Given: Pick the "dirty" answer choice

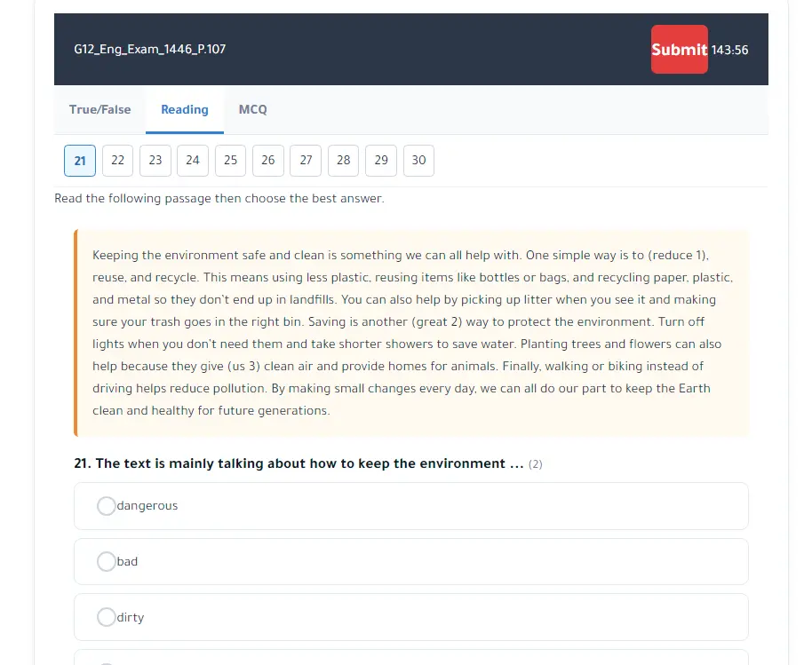Looking at the screenshot, I should click(x=107, y=618).
